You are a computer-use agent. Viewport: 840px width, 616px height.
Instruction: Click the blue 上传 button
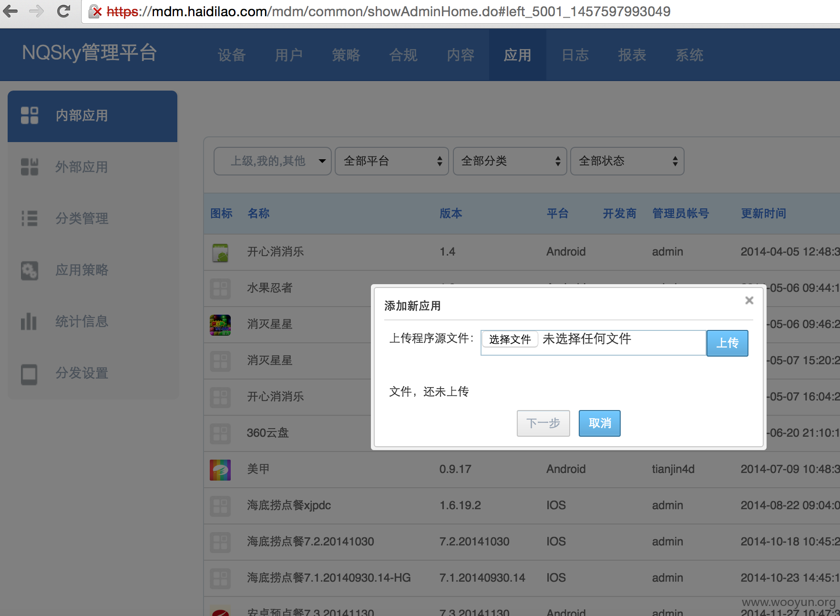(727, 343)
